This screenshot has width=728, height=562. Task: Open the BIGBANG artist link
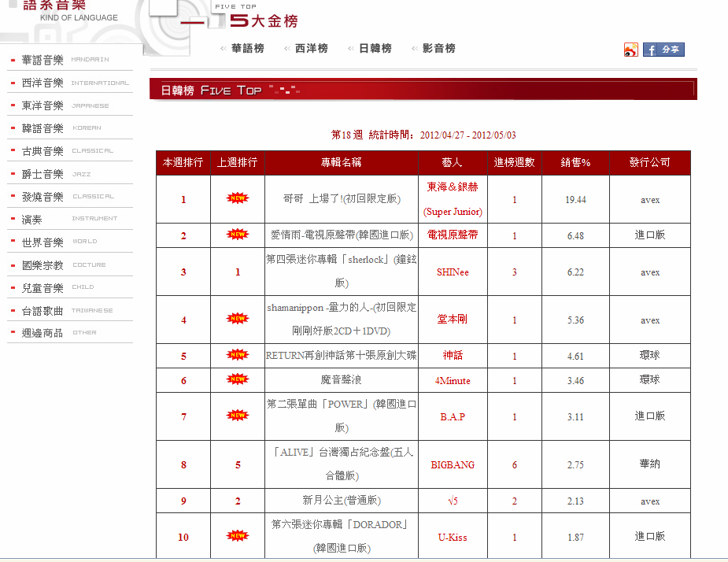tap(452, 464)
